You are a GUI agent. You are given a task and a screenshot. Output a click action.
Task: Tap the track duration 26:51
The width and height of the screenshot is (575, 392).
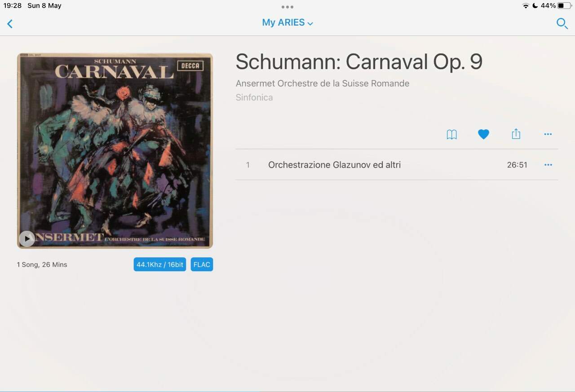[517, 165]
